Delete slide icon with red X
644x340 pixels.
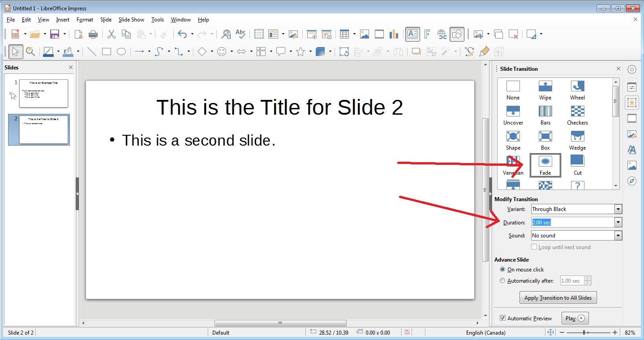pyautogui.click(x=513, y=34)
